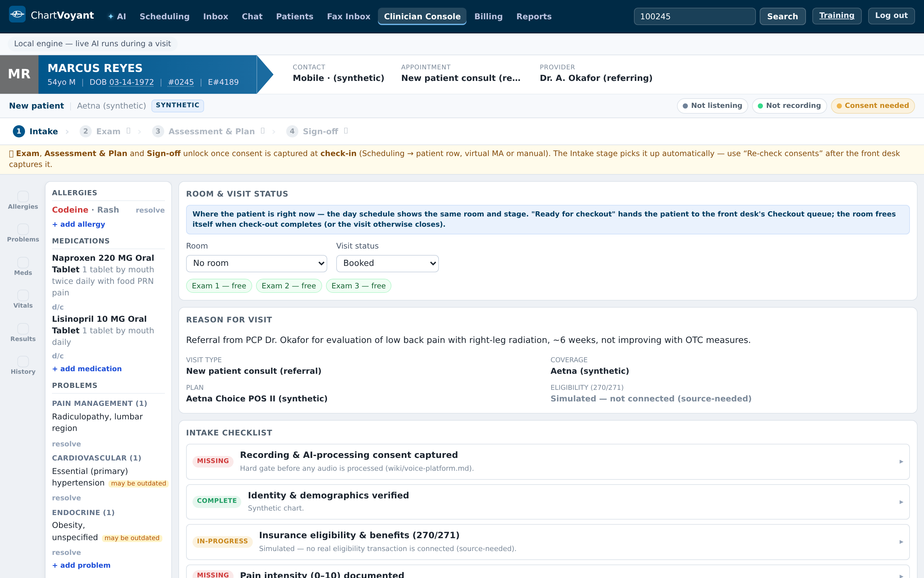Discontinue Lisinopril via its d/c link

click(58, 356)
